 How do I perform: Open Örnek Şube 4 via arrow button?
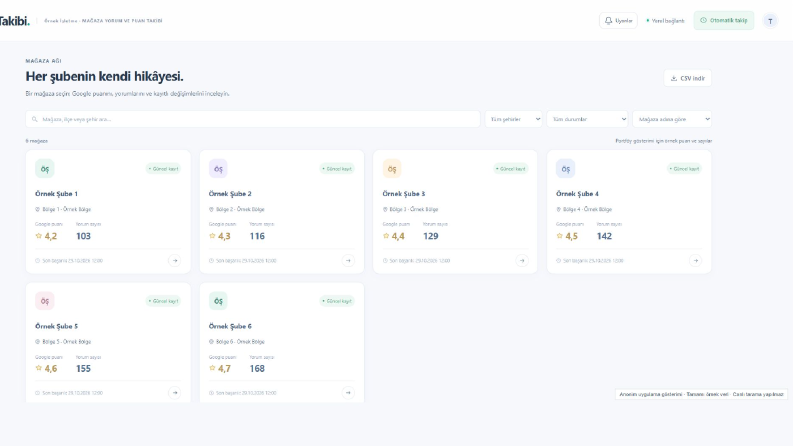pos(695,260)
